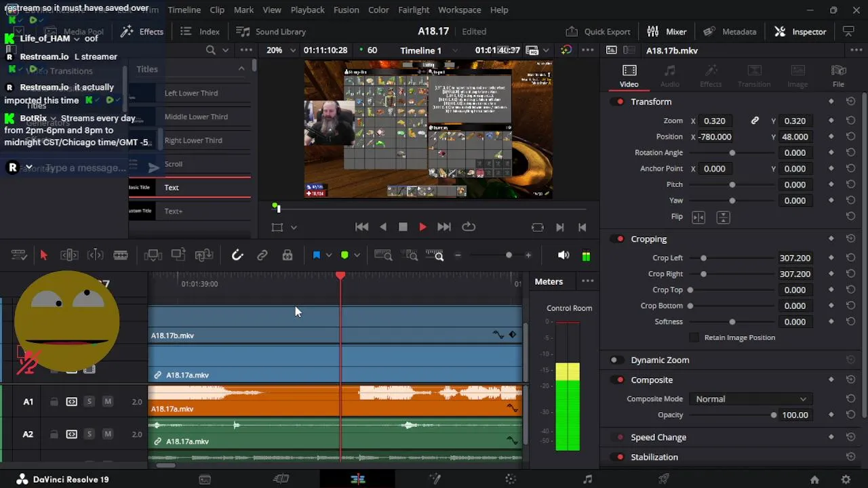
Task: Select the Left Lower Third title
Action: (190, 93)
